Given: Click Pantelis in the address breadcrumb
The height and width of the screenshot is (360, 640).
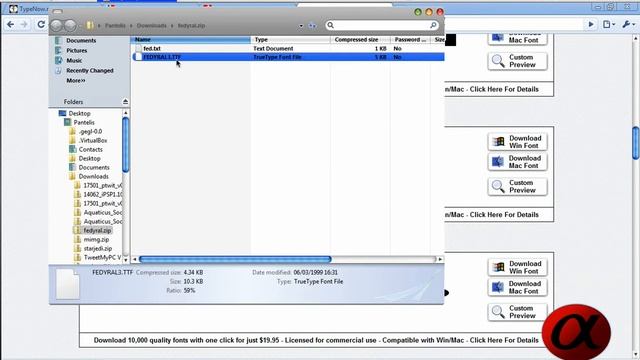Looking at the screenshot, I should (x=115, y=25).
